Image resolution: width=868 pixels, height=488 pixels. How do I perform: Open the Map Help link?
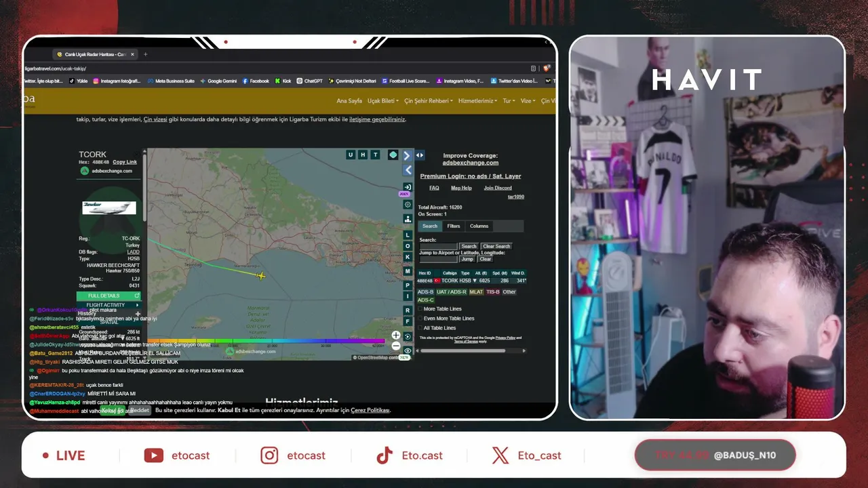click(x=461, y=188)
